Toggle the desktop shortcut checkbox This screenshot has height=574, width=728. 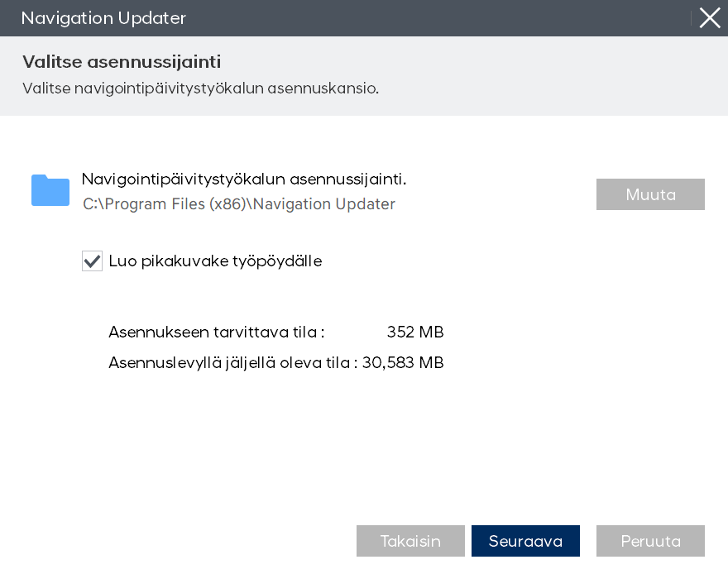(92, 261)
